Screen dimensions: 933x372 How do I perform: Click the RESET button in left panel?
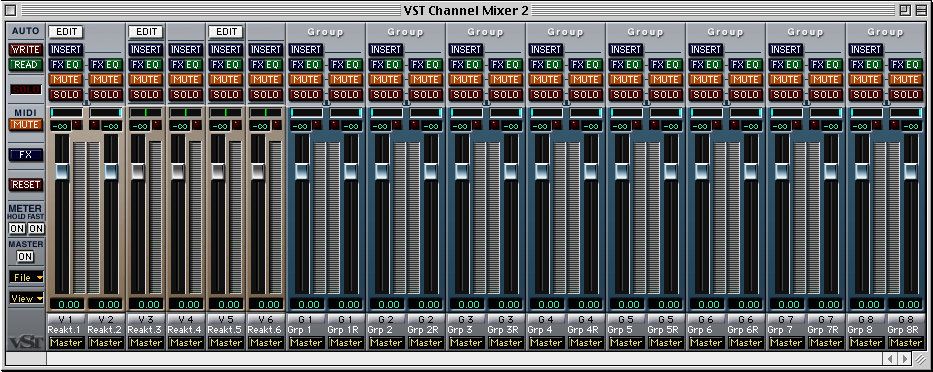tap(26, 185)
